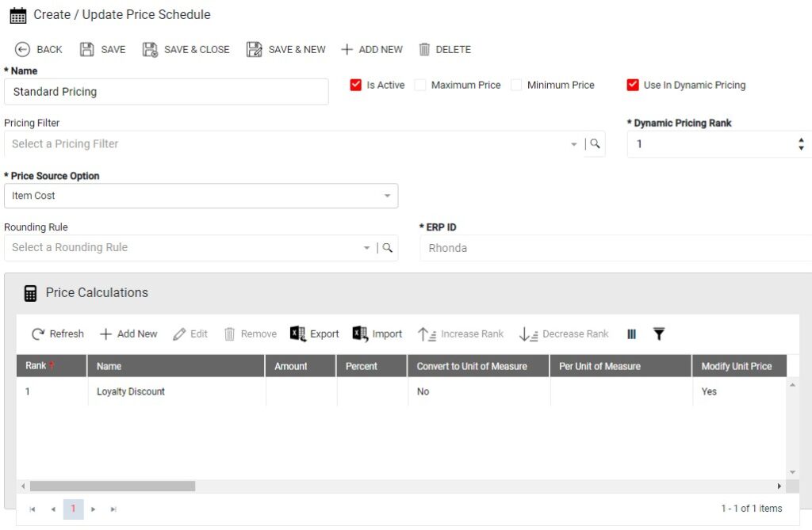Go to the last page of the grid

[x=113, y=509]
